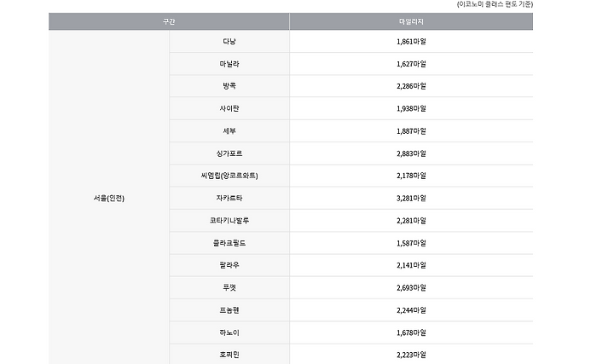
Task: Select the 코타키나발루 destination cell
Action: click(229, 221)
